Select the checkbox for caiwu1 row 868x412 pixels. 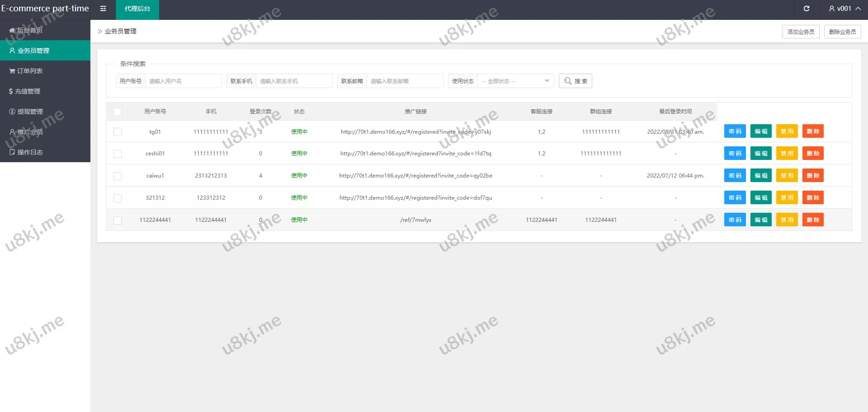pyautogui.click(x=118, y=176)
